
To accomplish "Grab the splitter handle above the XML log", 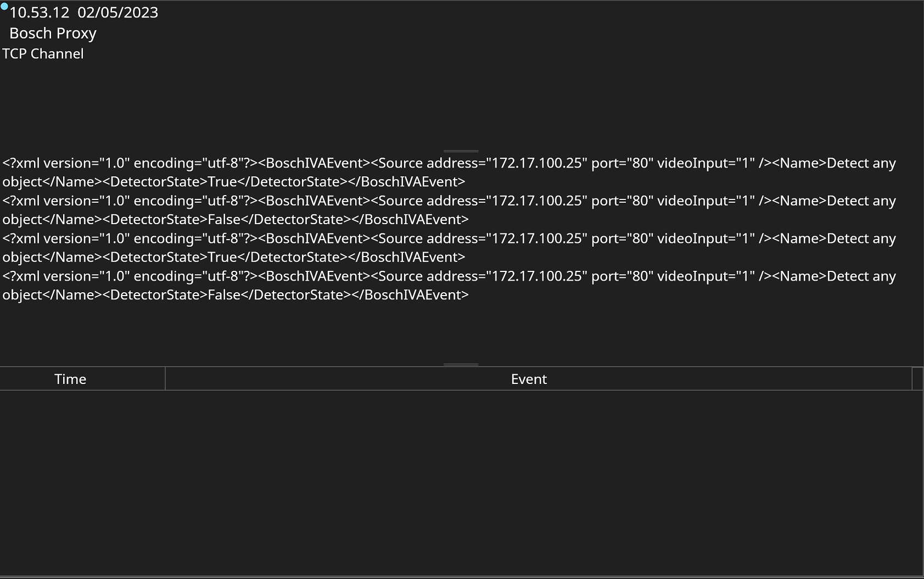I will pyautogui.click(x=461, y=151).
